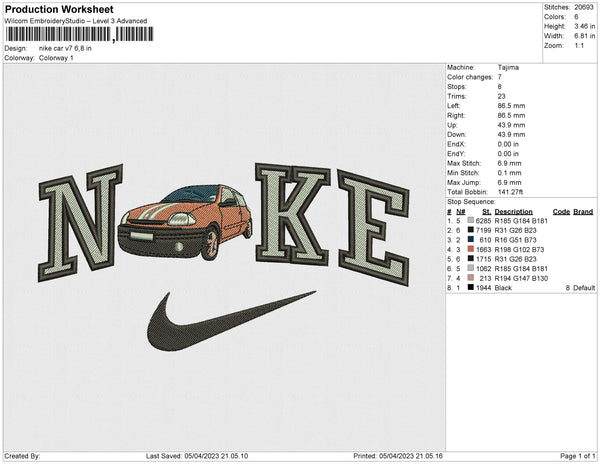Click the dark swatch in the 1715 stitches row
Screen dimensions: 600x464
click(471, 259)
